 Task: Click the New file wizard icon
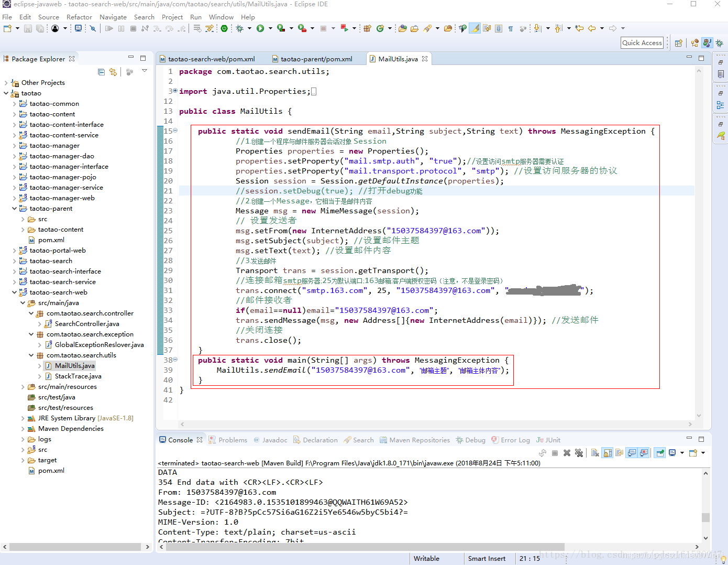click(7, 28)
